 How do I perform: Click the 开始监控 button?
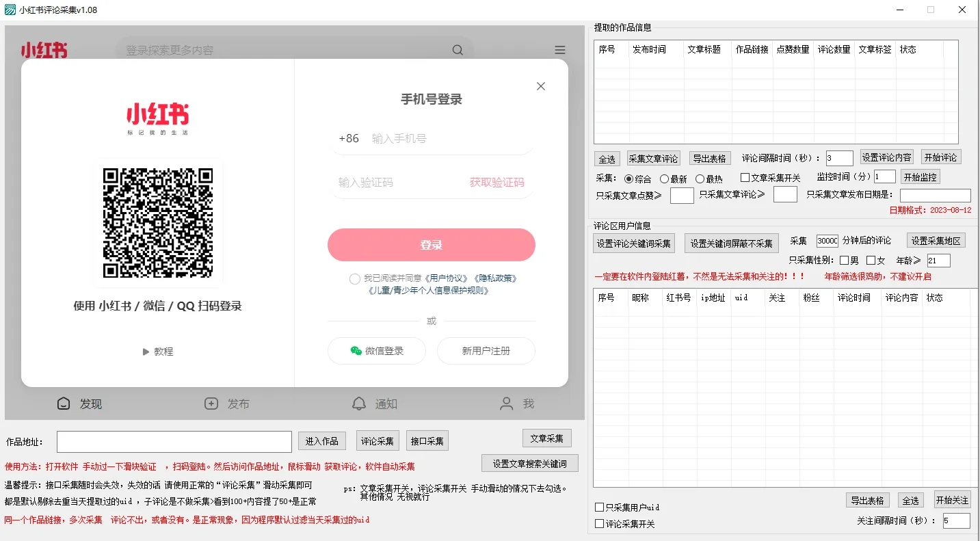(920, 177)
